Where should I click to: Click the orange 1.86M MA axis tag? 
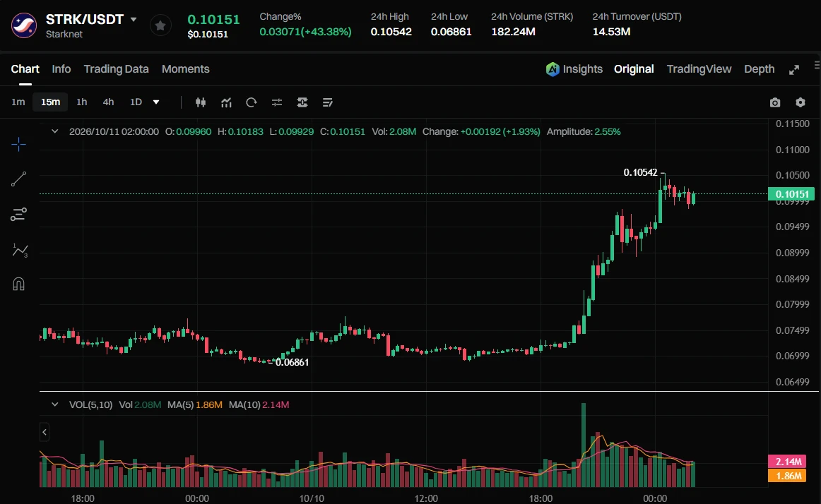pos(787,476)
